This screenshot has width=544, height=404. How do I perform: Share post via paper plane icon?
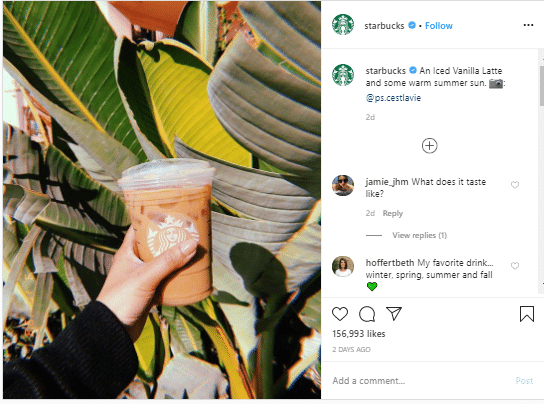(x=394, y=313)
